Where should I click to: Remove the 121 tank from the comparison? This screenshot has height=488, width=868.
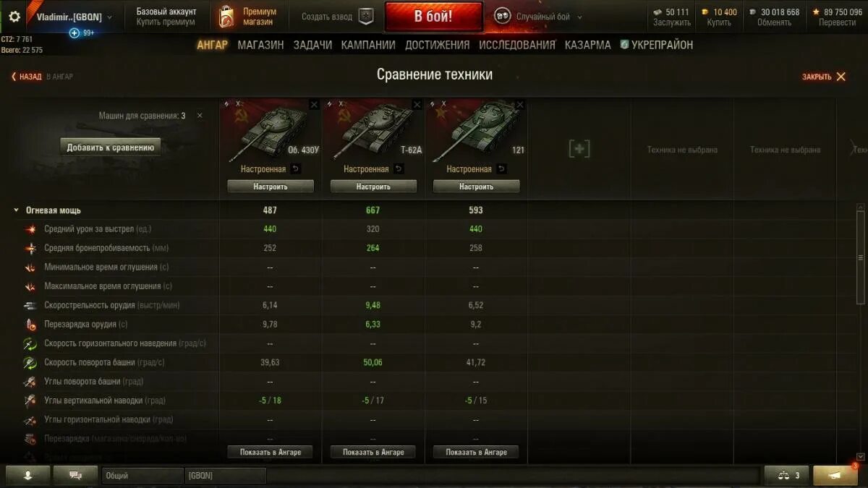[x=519, y=105]
